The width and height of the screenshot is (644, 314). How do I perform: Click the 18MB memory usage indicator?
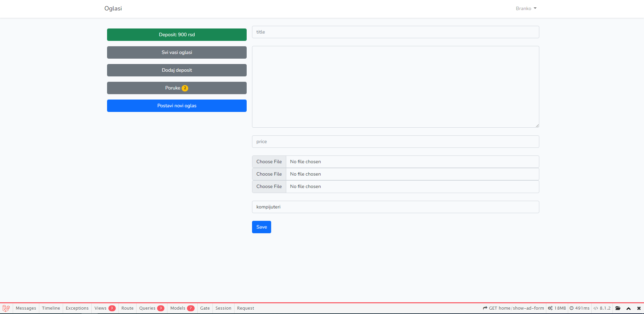[557, 308]
